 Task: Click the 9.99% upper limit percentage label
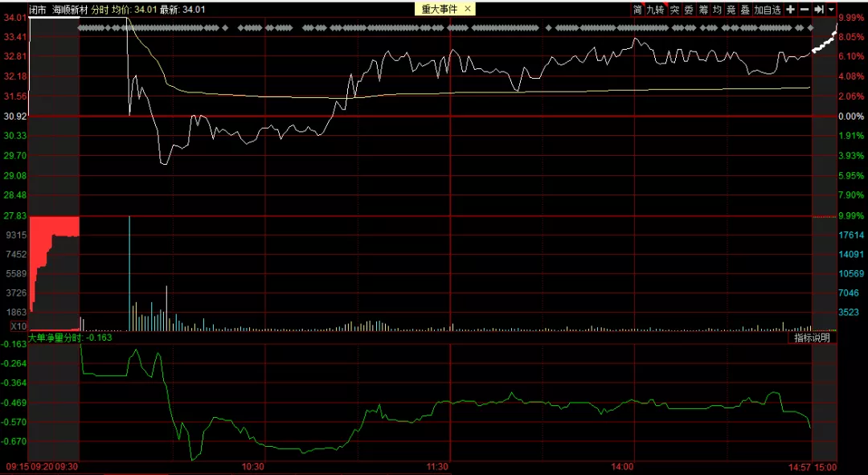(851, 18)
